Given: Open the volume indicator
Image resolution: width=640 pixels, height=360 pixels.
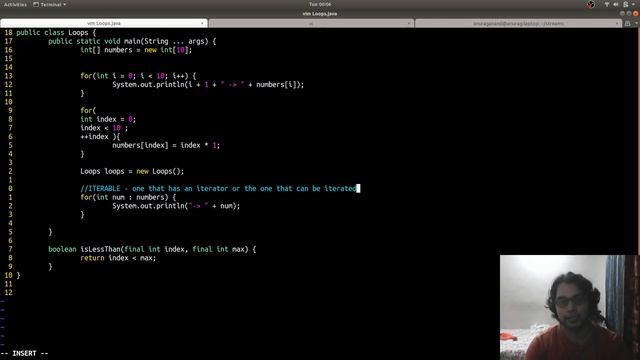Looking at the screenshot, I should pos(616,4).
